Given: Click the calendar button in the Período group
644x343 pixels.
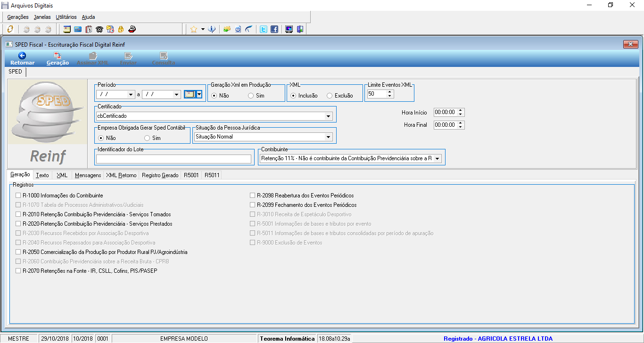Looking at the screenshot, I should click(x=190, y=94).
